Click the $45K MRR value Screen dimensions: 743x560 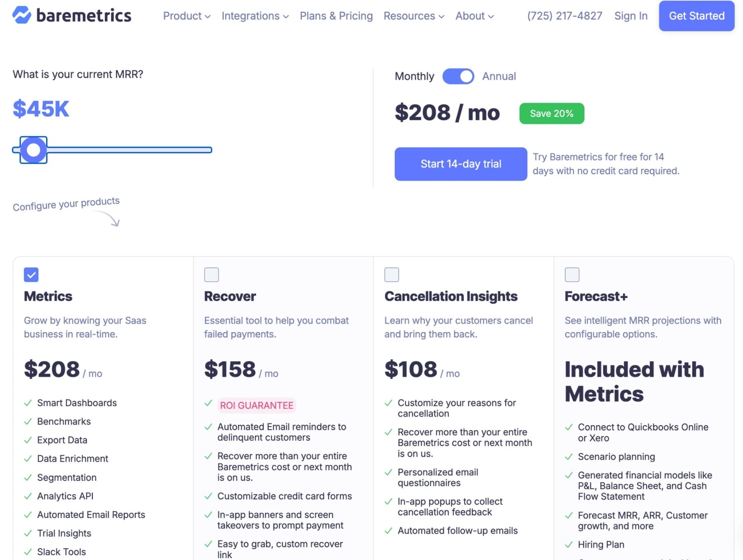pyautogui.click(x=41, y=110)
